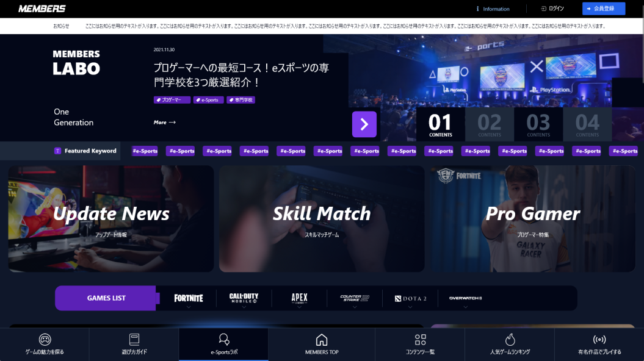Image resolution: width=644 pixels, height=361 pixels.
Task: Open the Update News card
Action: 111,219
